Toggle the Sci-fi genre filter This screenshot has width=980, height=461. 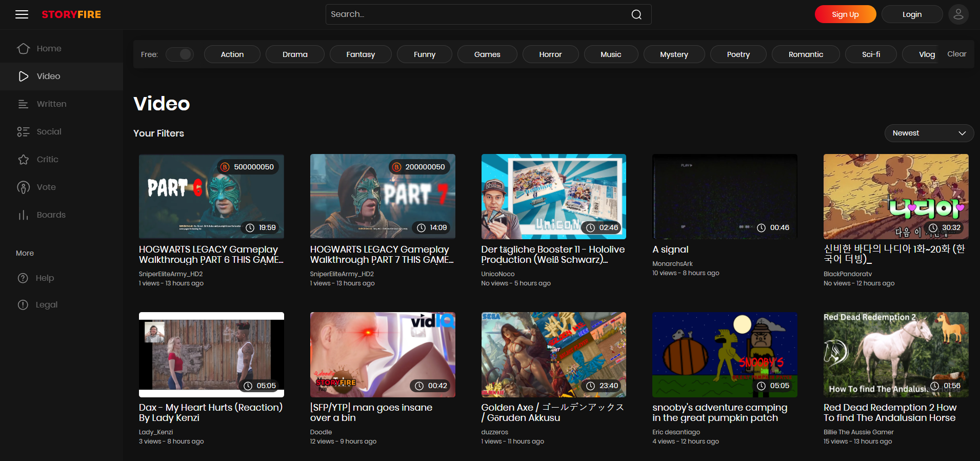[x=871, y=54]
